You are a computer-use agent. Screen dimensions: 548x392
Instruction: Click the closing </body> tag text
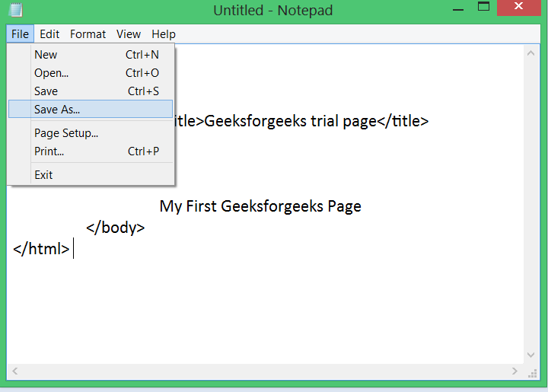[116, 228]
